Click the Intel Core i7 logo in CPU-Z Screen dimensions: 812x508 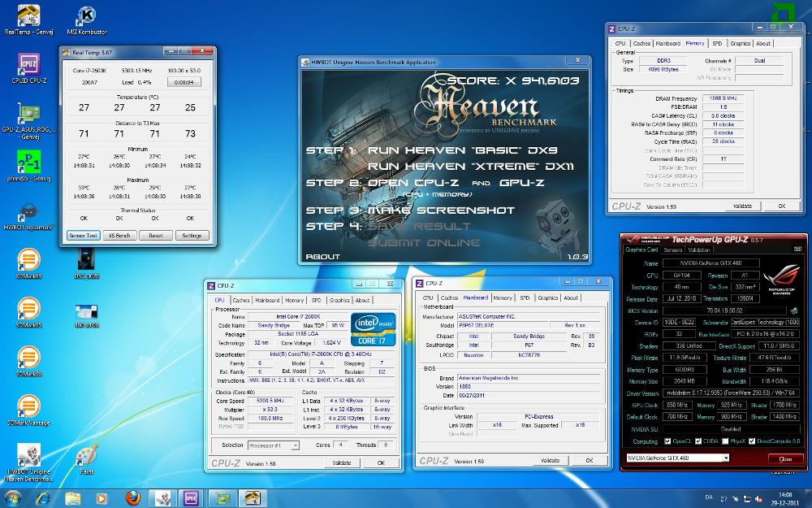[x=373, y=329]
